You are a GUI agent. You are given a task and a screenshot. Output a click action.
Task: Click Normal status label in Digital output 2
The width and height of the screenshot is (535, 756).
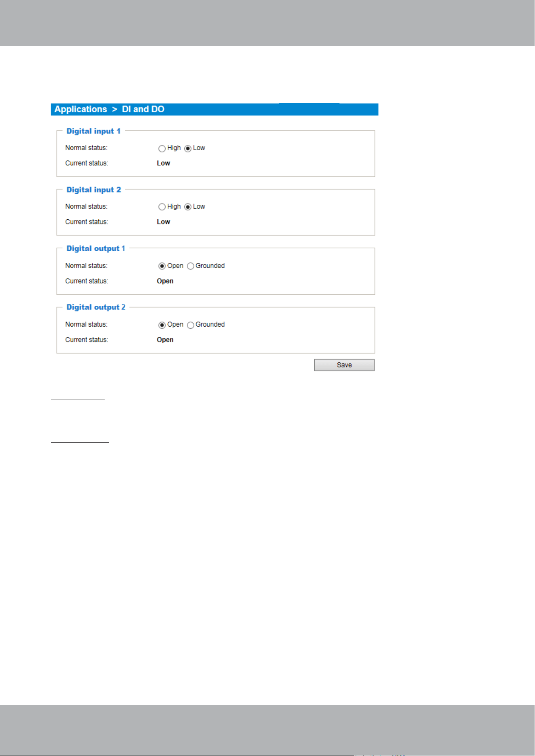86,324
